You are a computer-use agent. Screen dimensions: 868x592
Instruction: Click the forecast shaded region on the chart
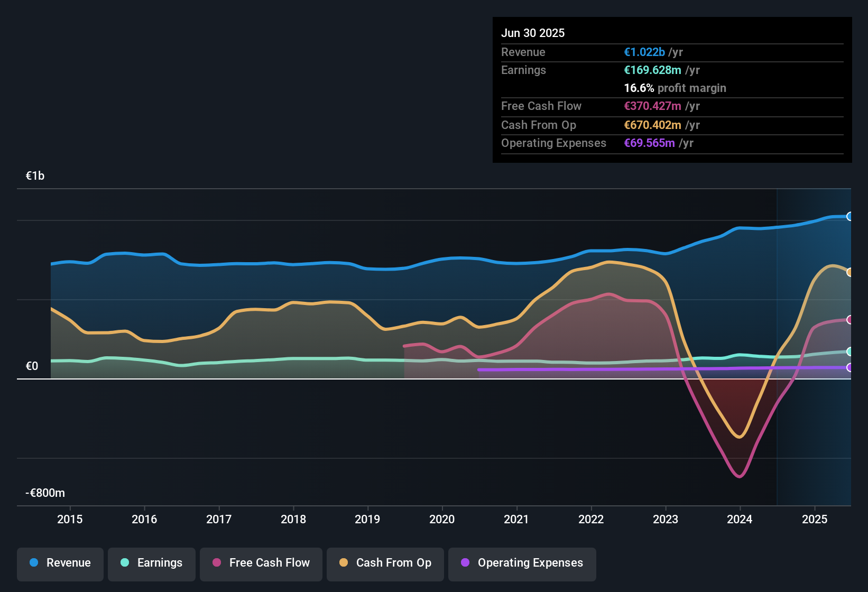[x=814, y=449]
